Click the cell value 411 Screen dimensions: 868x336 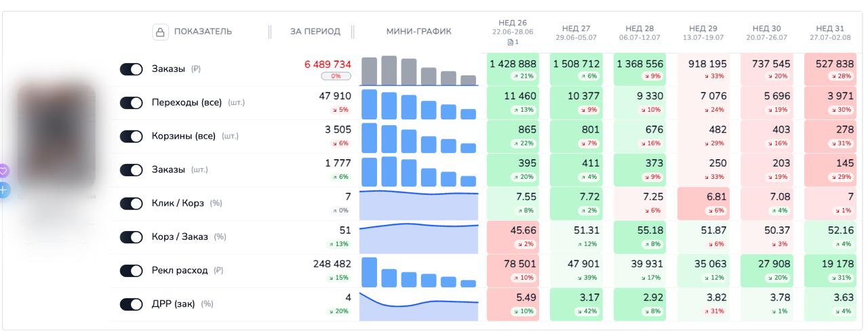(x=591, y=163)
